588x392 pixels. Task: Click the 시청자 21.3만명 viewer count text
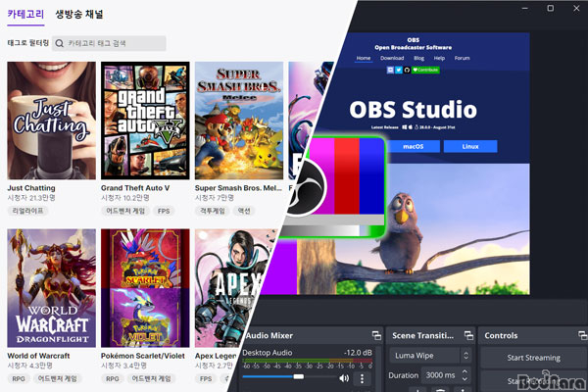pyautogui.click(x=31, y=198)
